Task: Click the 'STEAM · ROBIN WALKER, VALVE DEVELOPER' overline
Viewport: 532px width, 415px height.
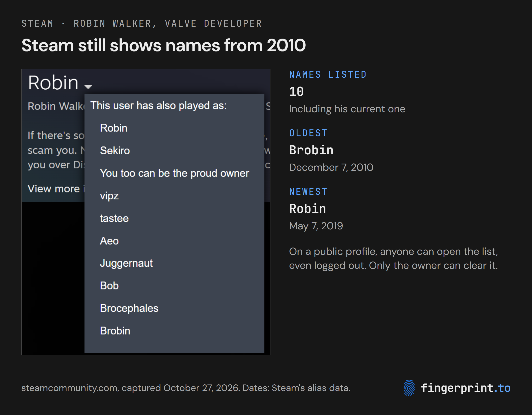Action: 141,23
